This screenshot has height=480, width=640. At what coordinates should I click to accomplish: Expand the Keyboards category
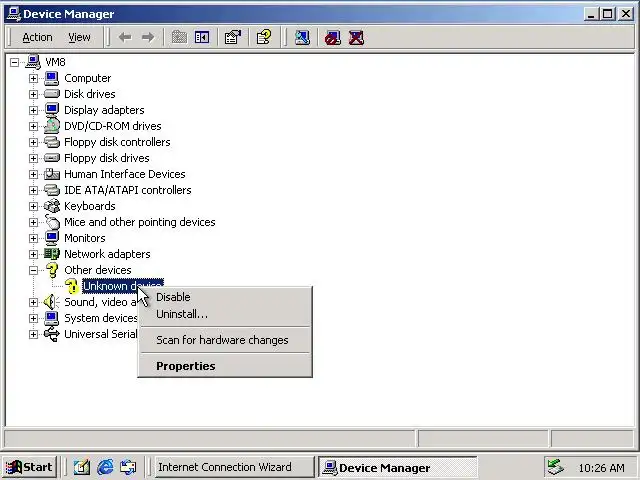tap(33, 207)
